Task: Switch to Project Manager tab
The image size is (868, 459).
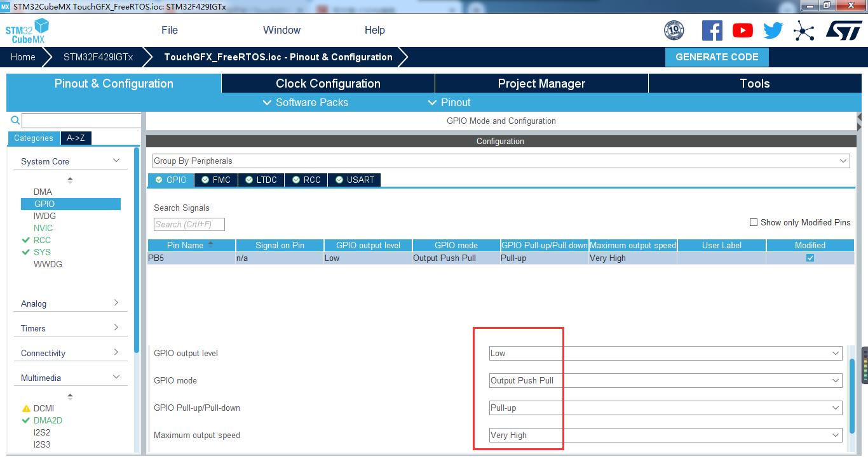Action: (541, 83)
